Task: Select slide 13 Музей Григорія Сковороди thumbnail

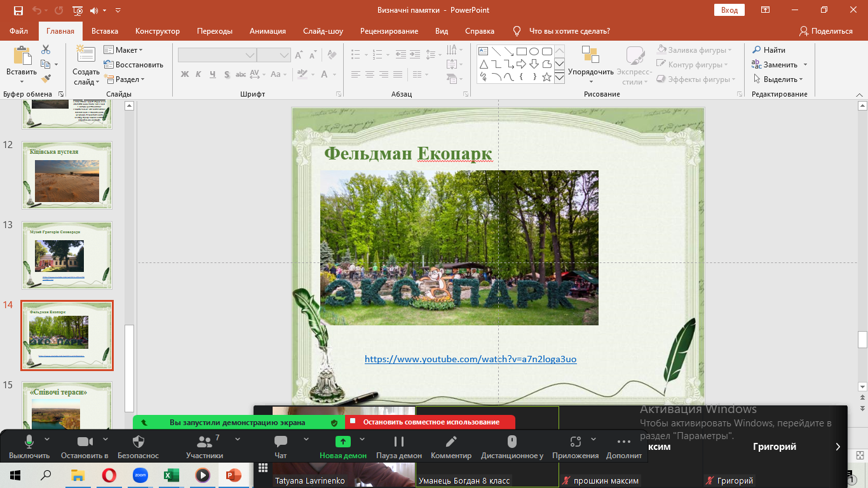Action: click(67, 255)
